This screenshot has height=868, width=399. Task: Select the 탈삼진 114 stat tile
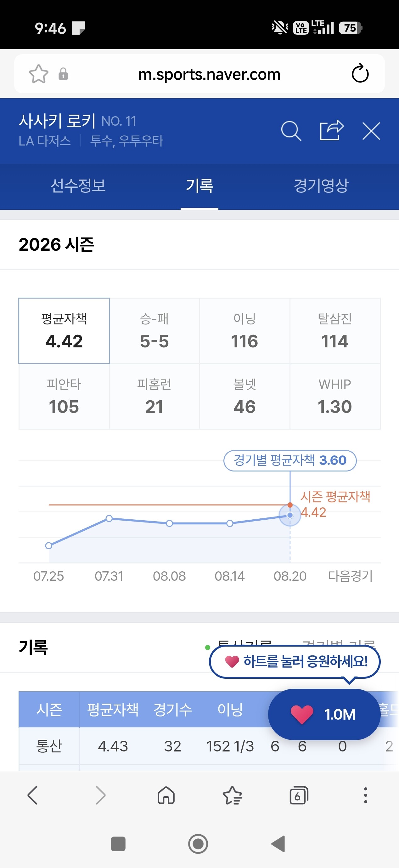tap(335, 331)
